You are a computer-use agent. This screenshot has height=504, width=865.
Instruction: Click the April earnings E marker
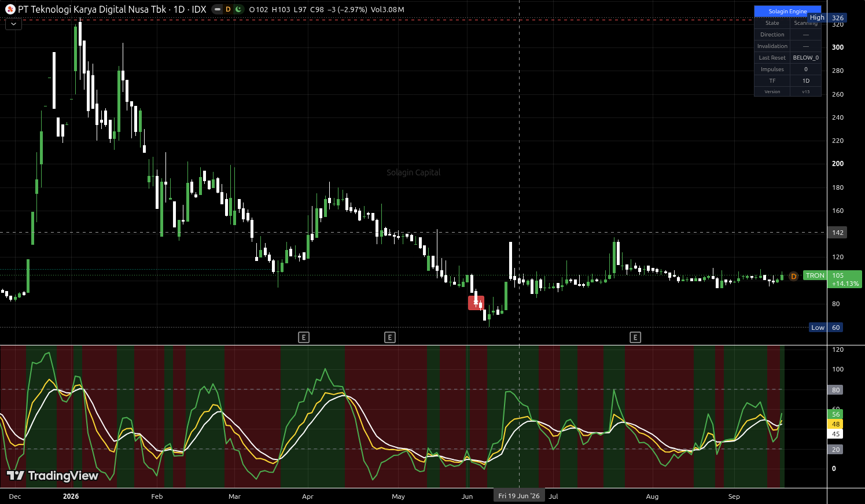[x=304, y=337]
